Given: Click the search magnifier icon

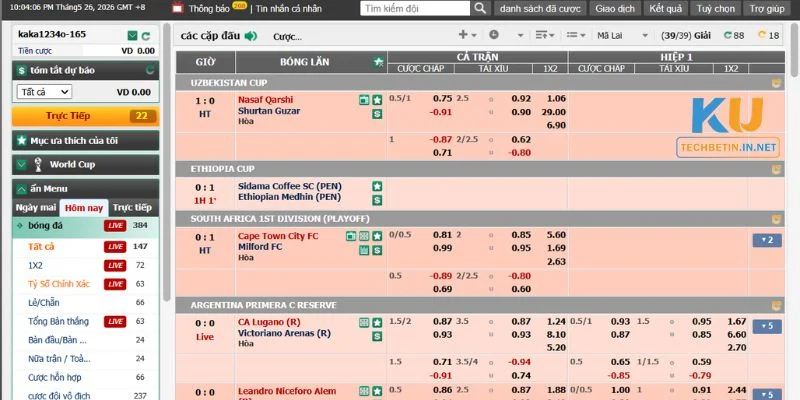Looking at the screenshot, I should pyautogui.click(x=480, y=8).
